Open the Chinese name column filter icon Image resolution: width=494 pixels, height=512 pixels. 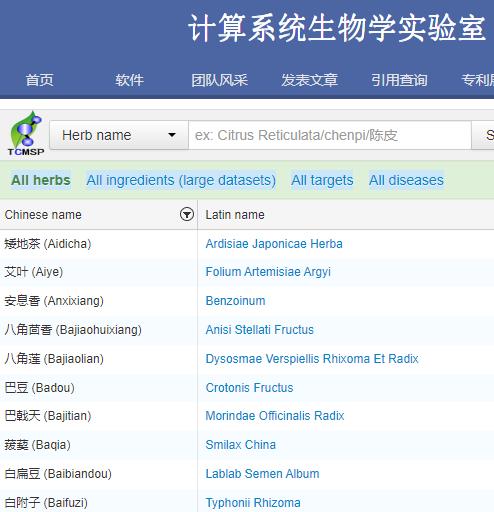(x=187, y=214)
